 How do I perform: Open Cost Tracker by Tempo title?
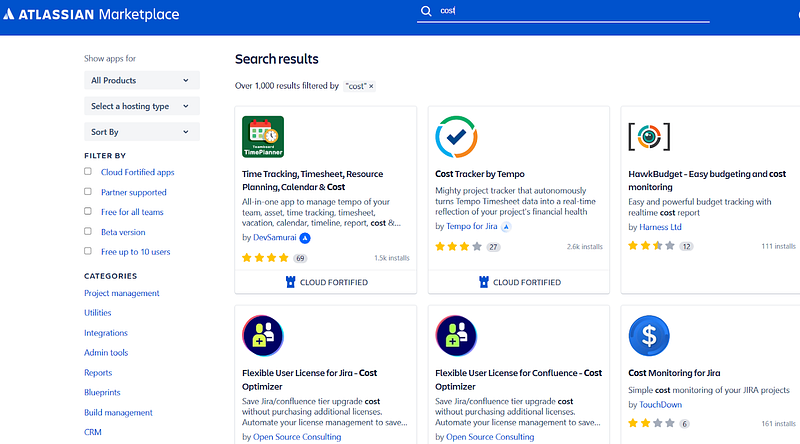(x=480, y=174)
